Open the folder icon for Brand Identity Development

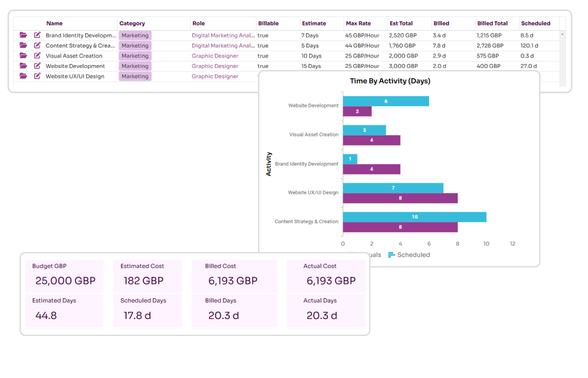point(23,35)
